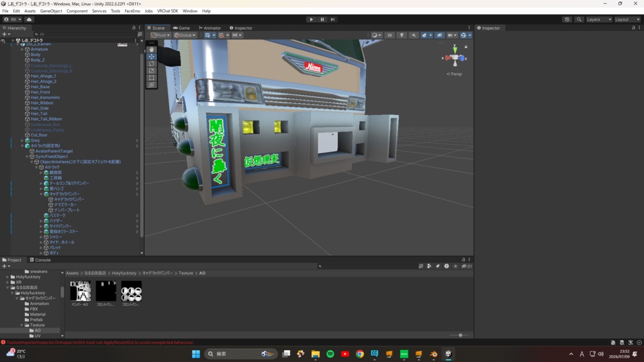The image size is (644, 362).
Task: Open the Layers dropdown
Action: 599,19
